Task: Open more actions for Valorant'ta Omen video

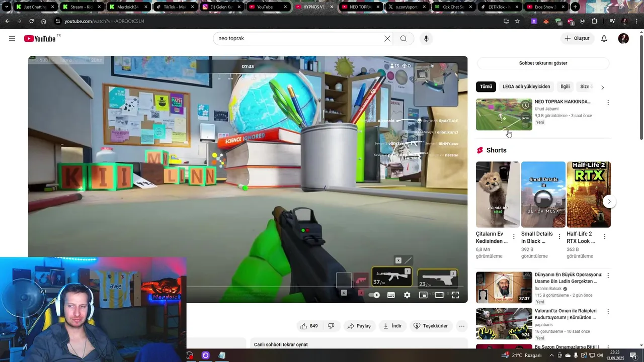Action: click(x=608, y=312)
